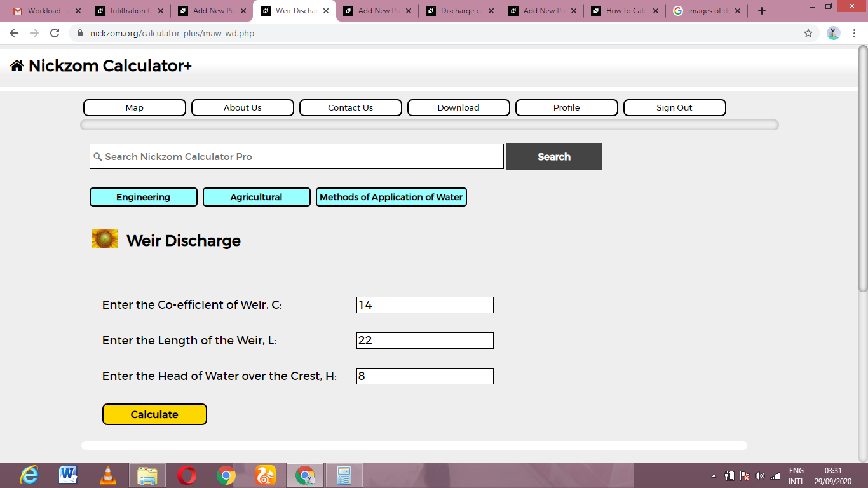Open a new browser tab
Viewport: 868px width, 488px height.
762,11
